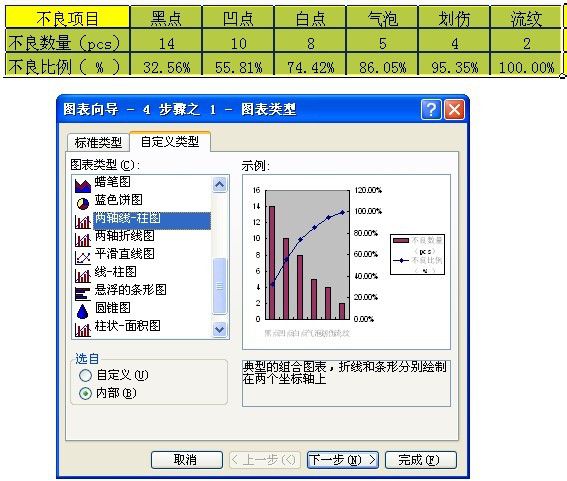Select 自定义 radio option

coord(85,375)
